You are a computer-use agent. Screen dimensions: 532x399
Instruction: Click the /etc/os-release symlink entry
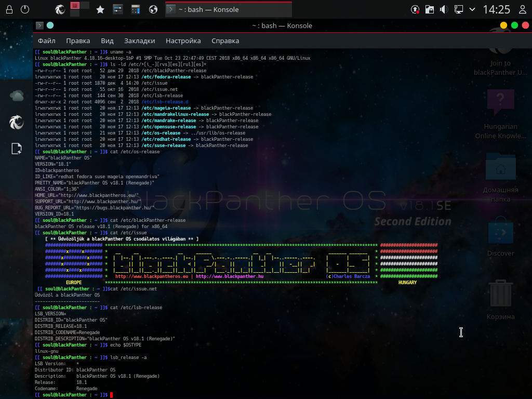click(161, 133)
